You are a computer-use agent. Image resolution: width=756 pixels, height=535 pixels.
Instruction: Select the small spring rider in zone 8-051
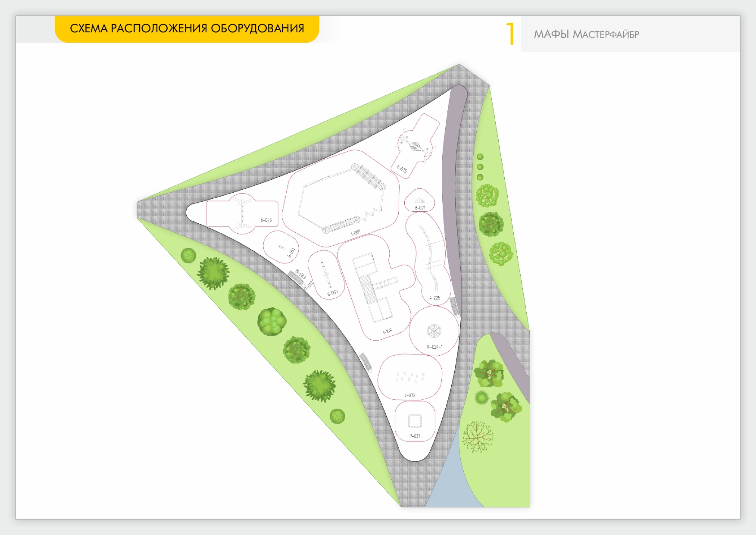[x=281, y=247]
